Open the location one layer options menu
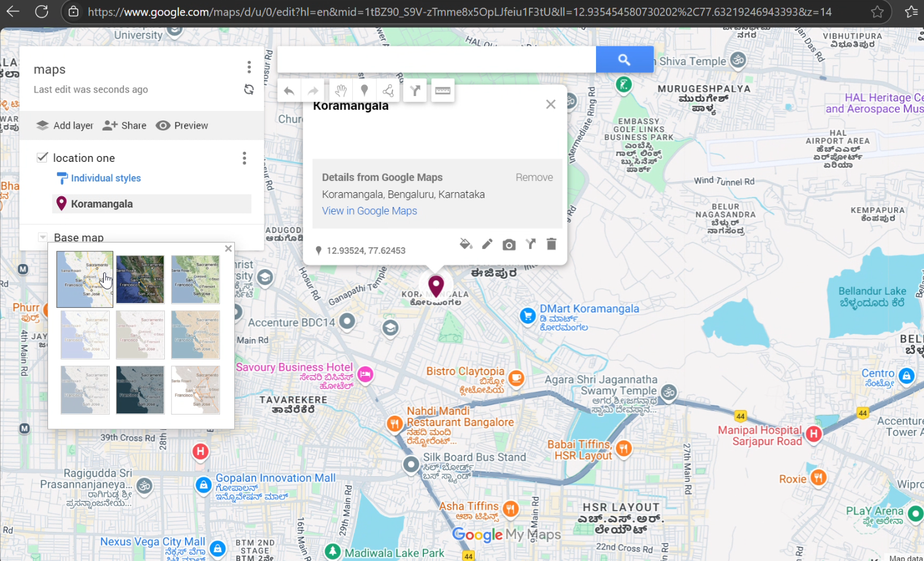The image size is (924, 561). click(244, 158)
